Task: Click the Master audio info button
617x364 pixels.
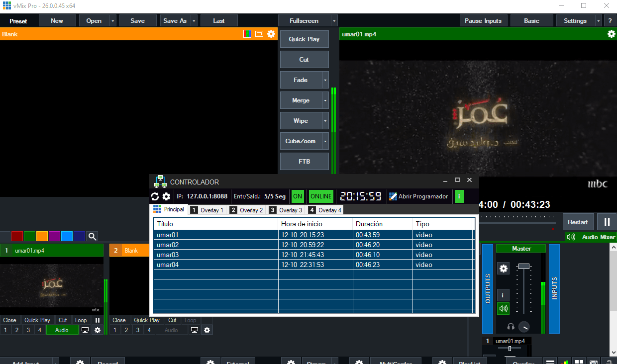Action: (x=503, y=295)
